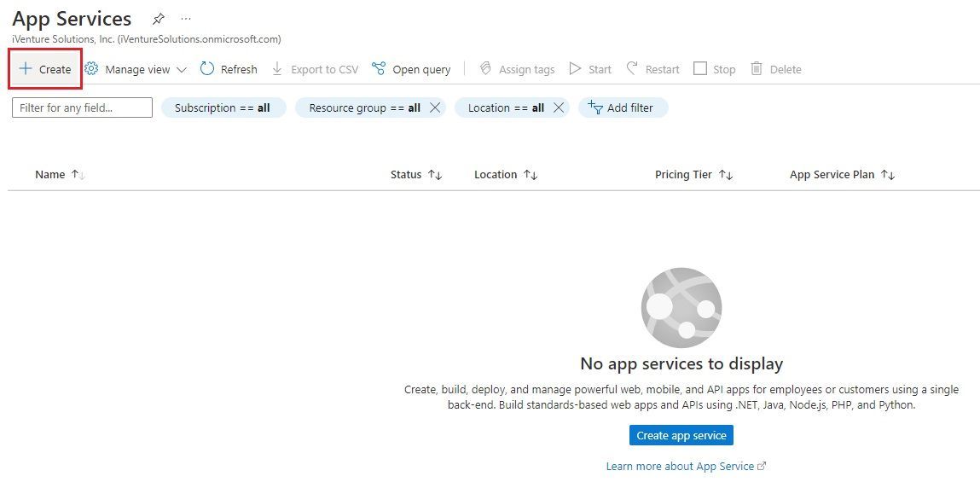980x488 pixels.
Task: Select Open query
Action: 411,69
